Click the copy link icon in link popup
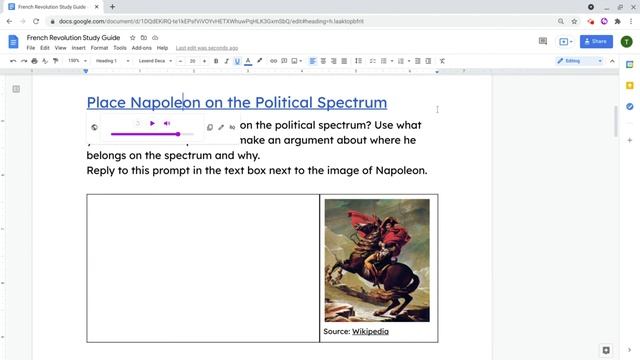 (x=210, y=127)
